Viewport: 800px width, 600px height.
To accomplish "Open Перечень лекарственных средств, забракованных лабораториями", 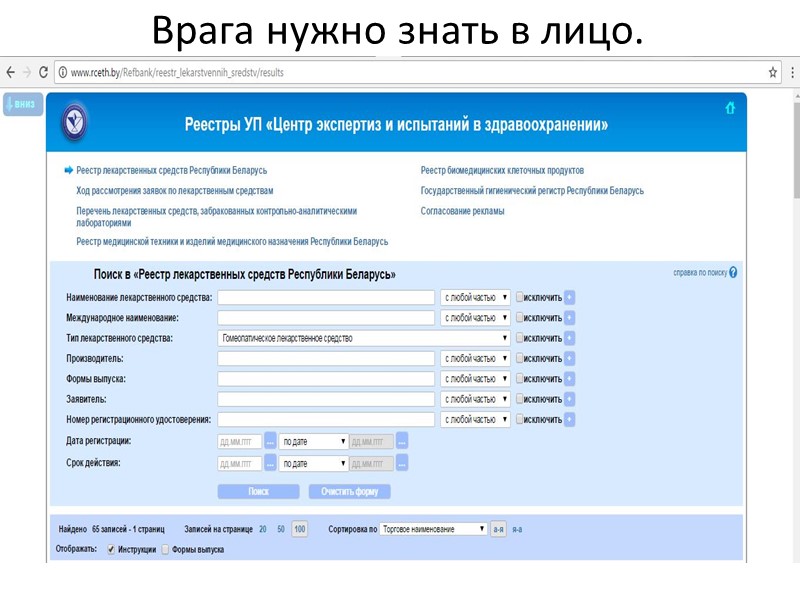I will (216, 217).
